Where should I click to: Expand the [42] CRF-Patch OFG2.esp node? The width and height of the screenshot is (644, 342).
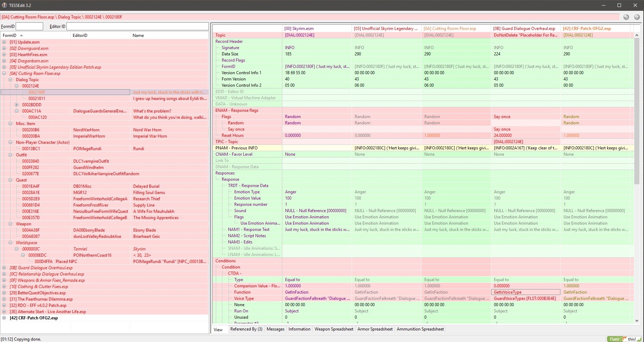click(4, 318)
